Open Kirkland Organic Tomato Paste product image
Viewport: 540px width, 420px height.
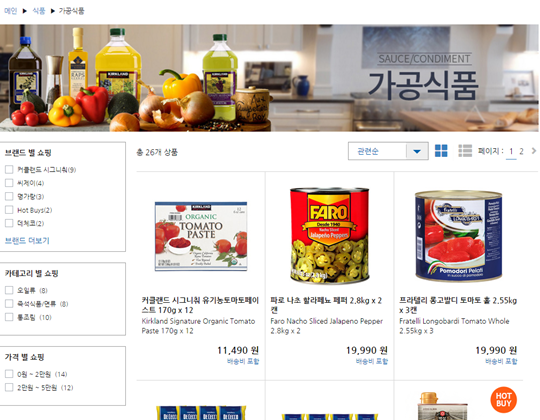click(201, 236)
